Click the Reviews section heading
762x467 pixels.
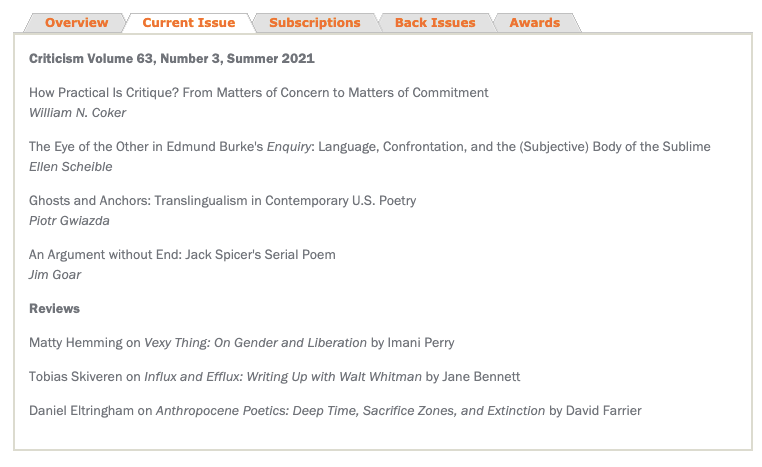click(55, 309)
